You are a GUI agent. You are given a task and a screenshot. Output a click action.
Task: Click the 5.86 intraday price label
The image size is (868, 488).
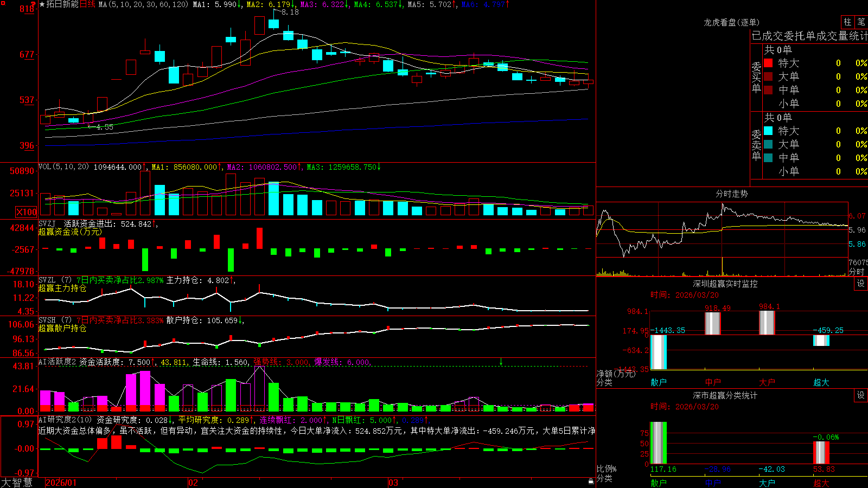pos(857,244)
